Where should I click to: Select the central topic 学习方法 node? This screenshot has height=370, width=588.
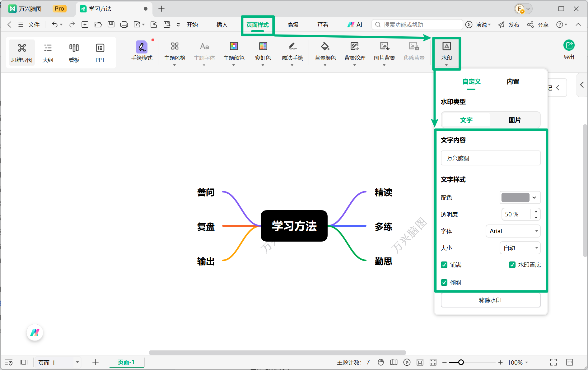point(294,226)
